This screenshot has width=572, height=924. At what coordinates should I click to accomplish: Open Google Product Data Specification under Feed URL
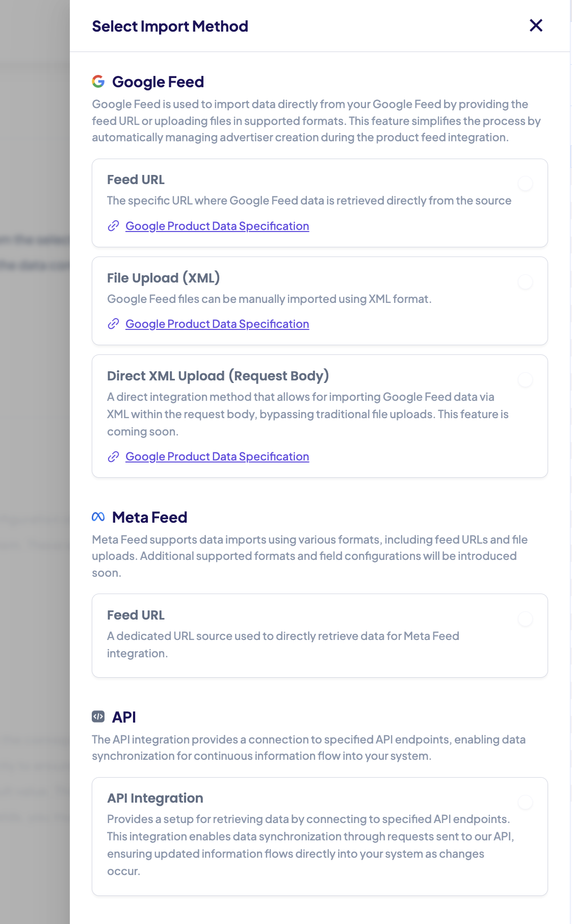pos(217,226)
